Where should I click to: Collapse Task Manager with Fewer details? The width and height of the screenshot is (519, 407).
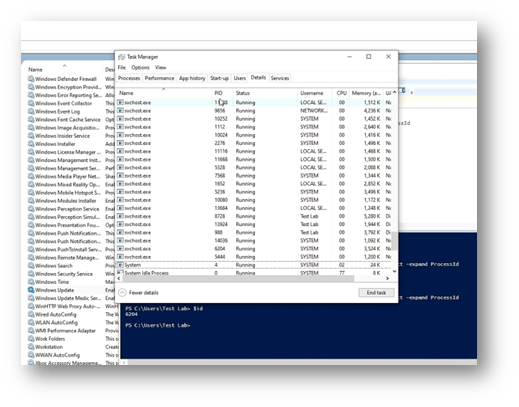139,293
